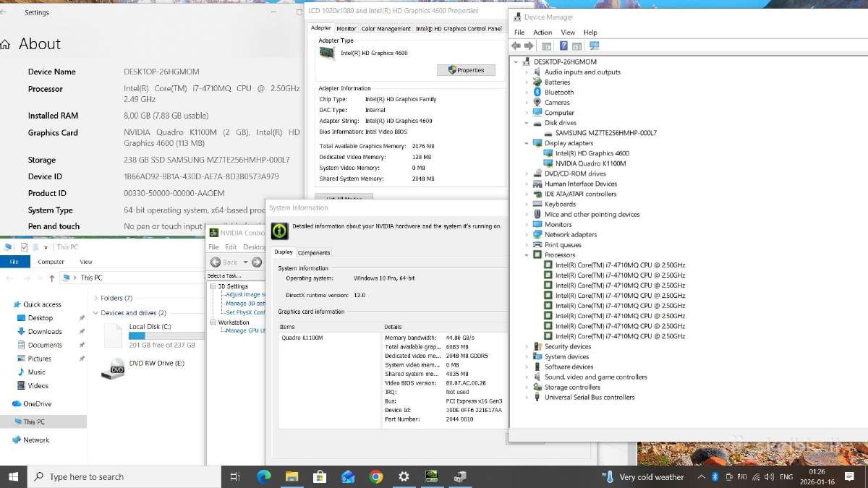868x488 pixels.
Task: Collapse 3D Settings tree in NVIDIA panel
Action: 213,286
